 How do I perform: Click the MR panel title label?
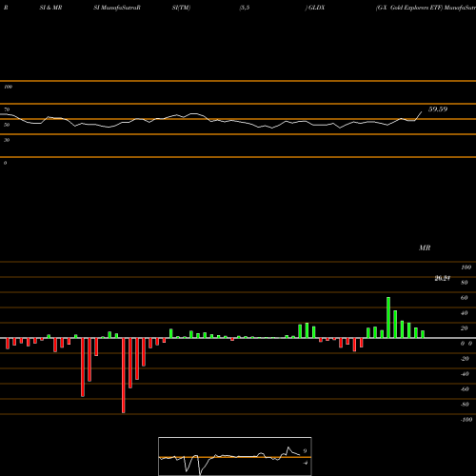coord(425,248)
